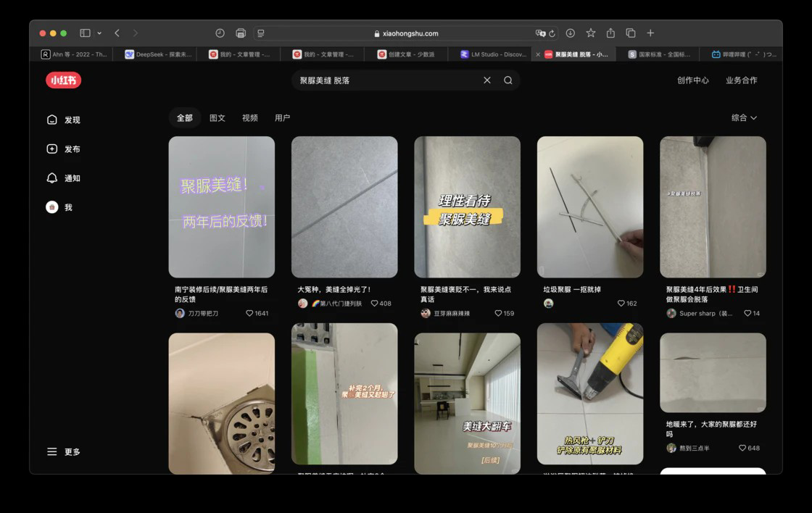Like the post with 408 likes
Screen dimensions: 812x513
[375, 304]
